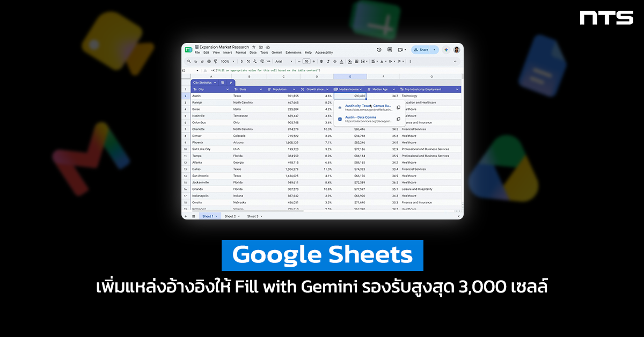The height and width of the screenshot is (337, 644).
Task: Decrease font size with minus button
Action: [299, 61]
